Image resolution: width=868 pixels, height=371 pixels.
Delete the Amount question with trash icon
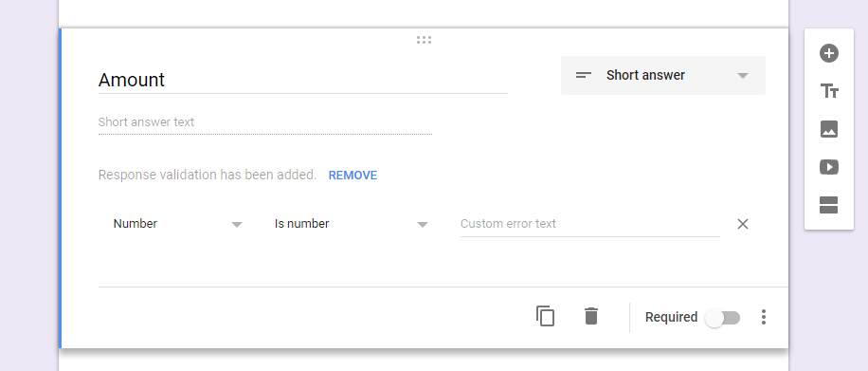pos(591,316)
